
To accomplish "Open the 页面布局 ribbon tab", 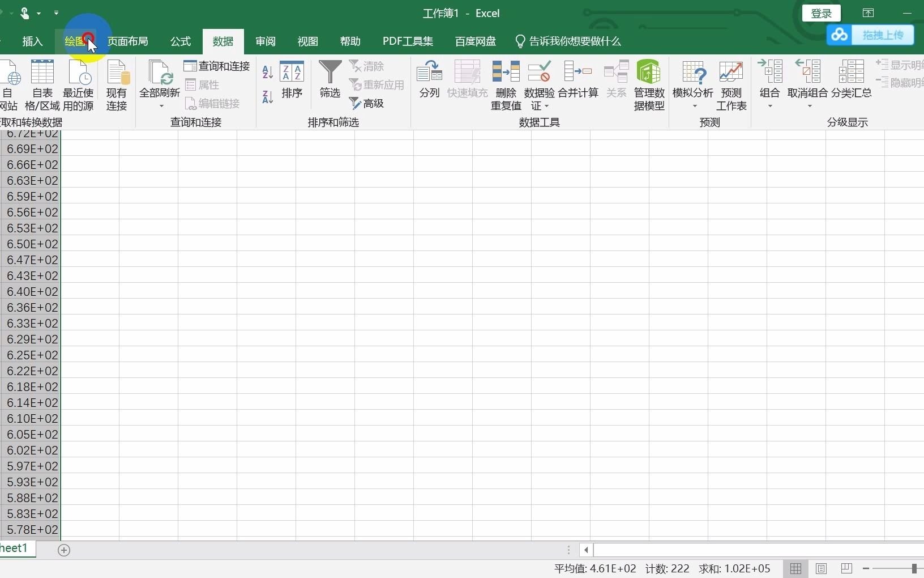I will (128, 41).
